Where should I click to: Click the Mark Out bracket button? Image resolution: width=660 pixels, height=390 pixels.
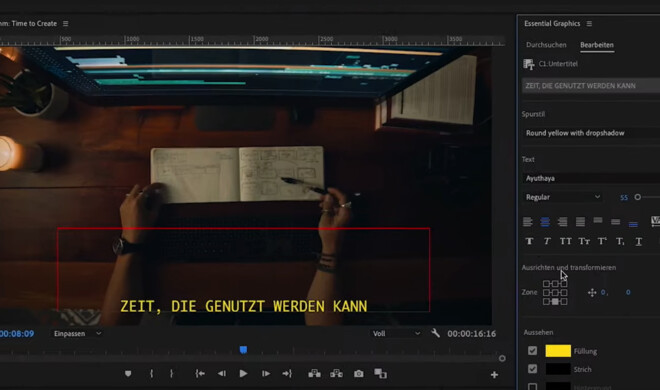[171, 374]
